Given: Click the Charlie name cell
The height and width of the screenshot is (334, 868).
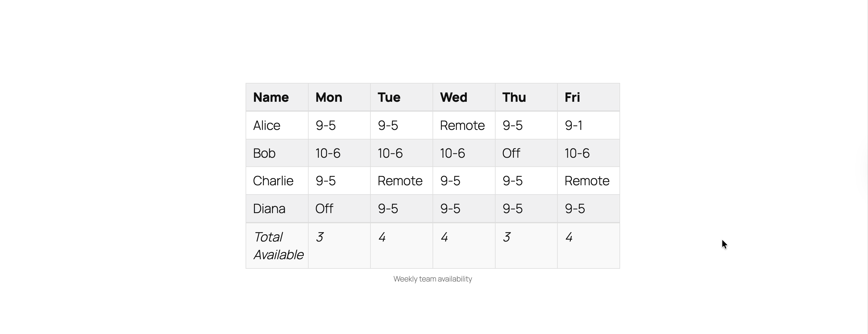Looking at the screenshot, I should point(277,181).
